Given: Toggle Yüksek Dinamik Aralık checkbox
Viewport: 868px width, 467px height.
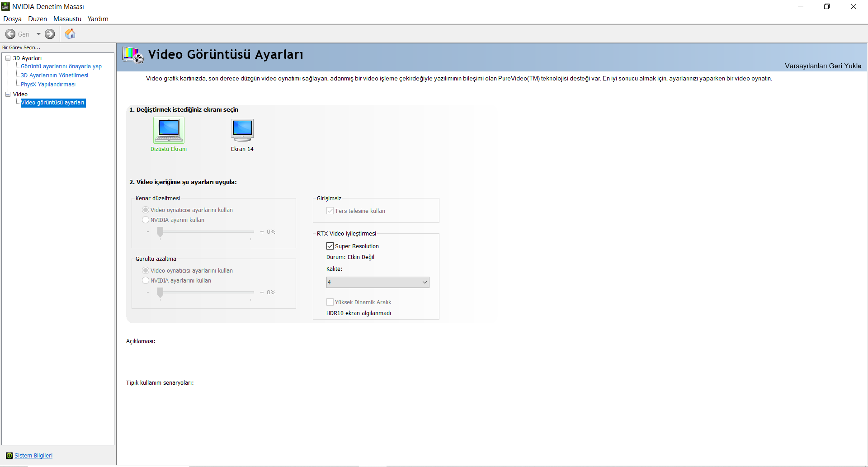Looking at the screenshot, I should [x=330, y=302].
